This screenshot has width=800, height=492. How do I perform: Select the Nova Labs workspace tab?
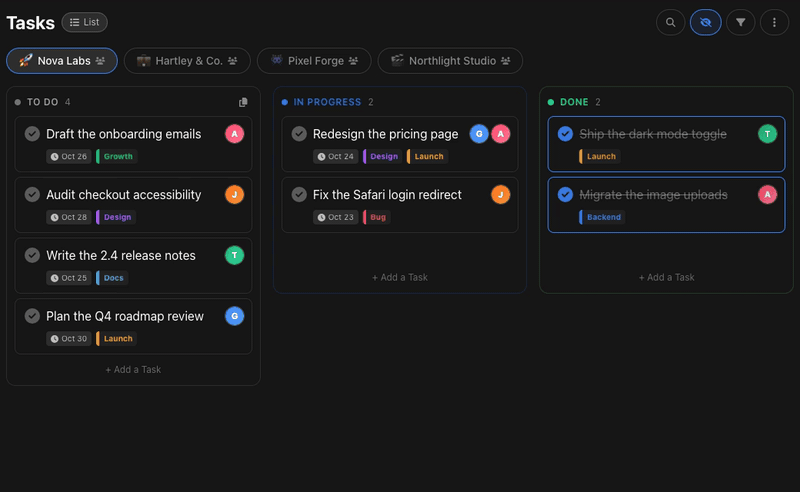pos(62,61)
